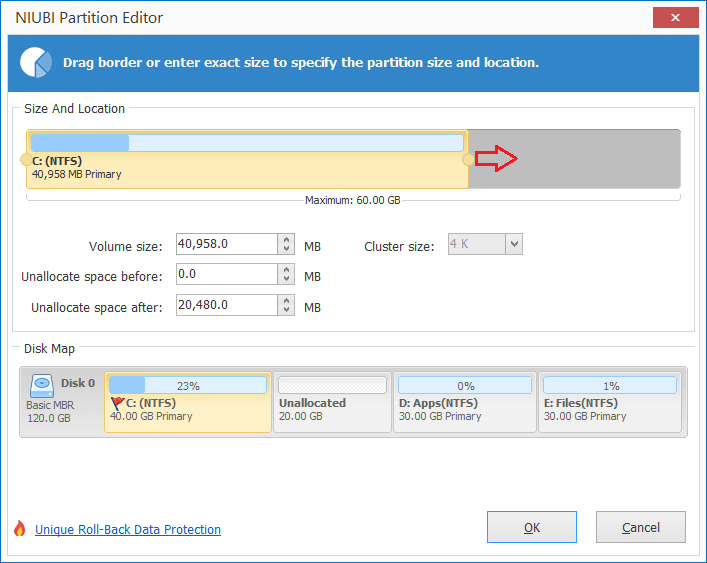707x563 pixels.
Task: Click the Cancel button
Action: point(641,527)
